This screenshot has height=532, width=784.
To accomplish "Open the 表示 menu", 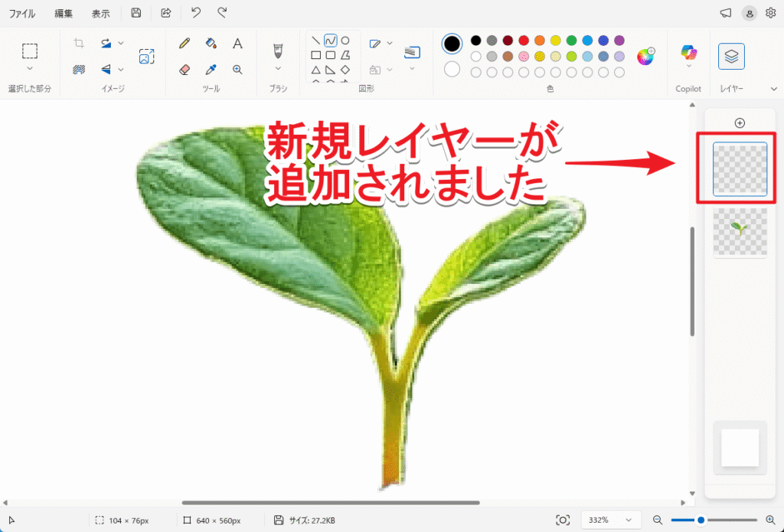I will point(100,14).
